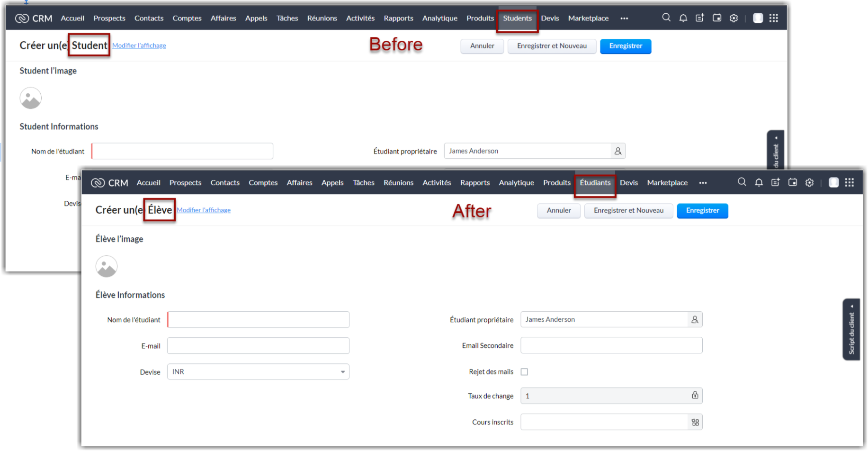Click Modifier l'affichage link next to Élève

coord(204,210)
